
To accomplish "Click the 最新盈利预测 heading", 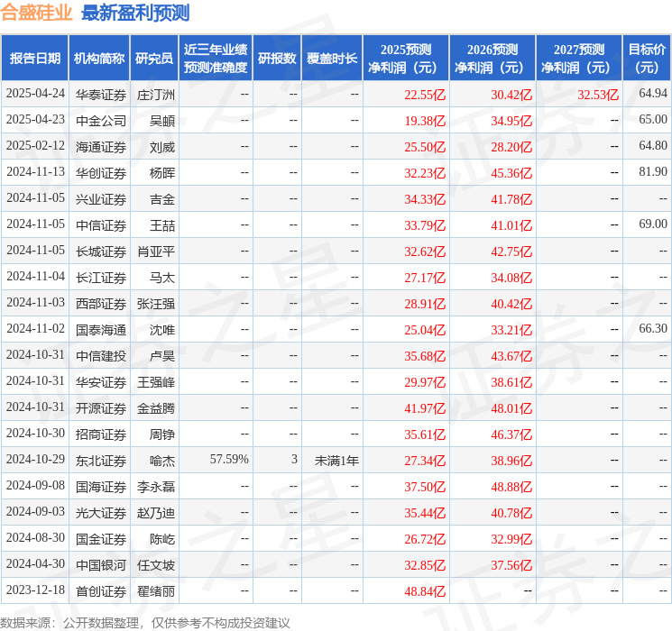I will coord(135,13).
